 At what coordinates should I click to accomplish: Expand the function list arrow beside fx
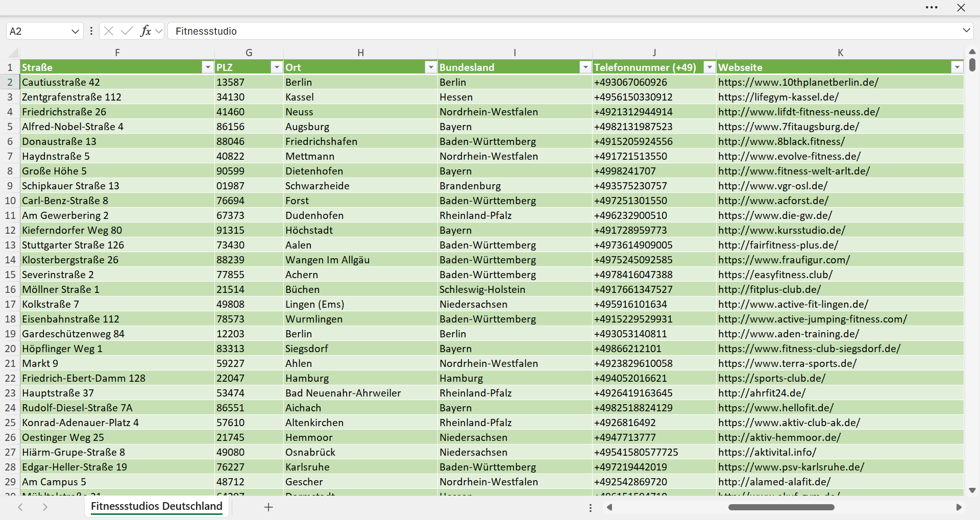tap(159, 31)
